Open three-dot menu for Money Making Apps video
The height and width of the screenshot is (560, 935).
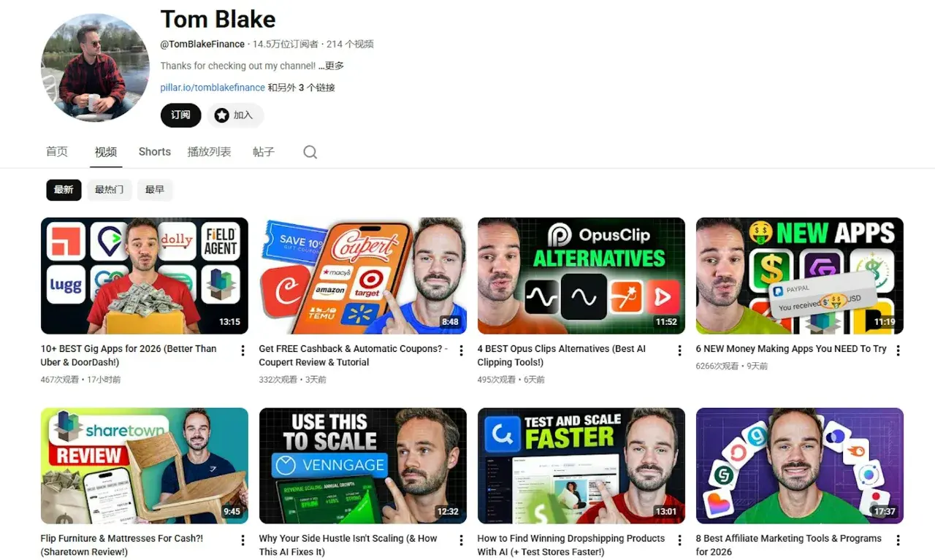[x=898, y=350]
